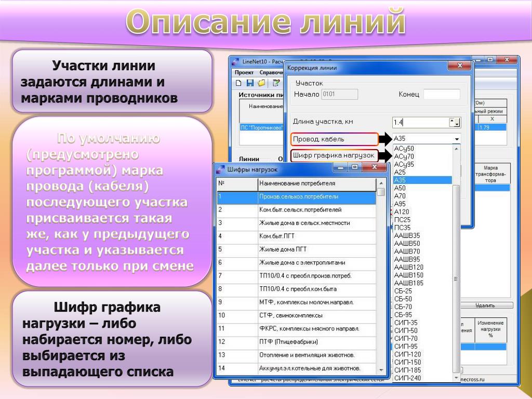
Task: Open the Справочн menu in LineNet10
Action: point(271,72)
